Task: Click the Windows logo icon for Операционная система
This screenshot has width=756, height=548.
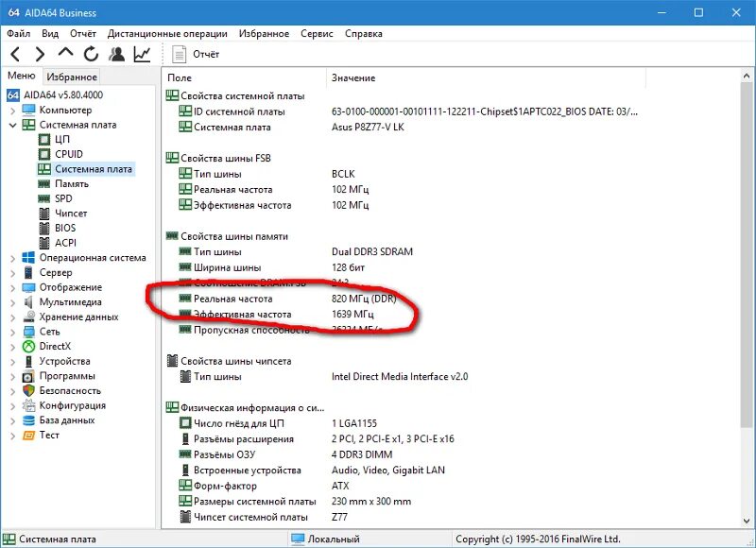Action: coord(28,257)
